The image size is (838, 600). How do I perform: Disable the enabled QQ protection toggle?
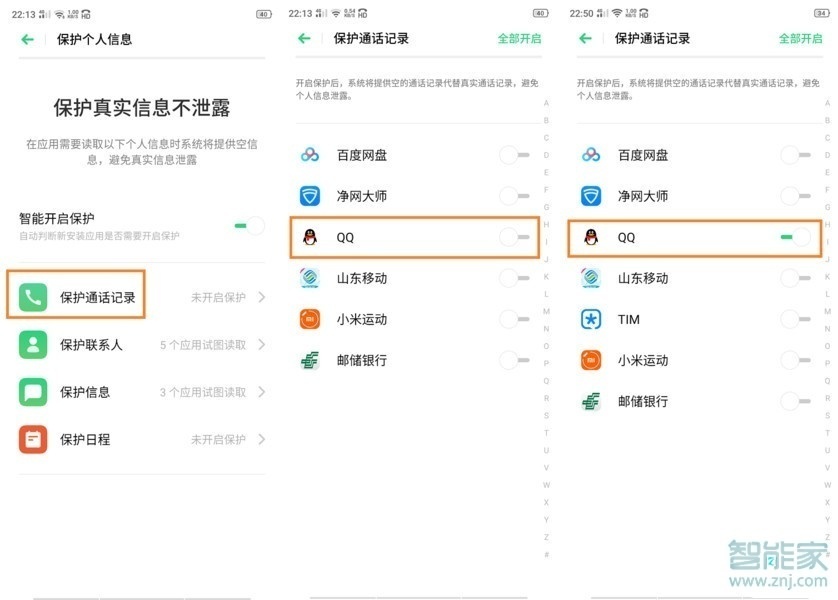pos(796,237)
